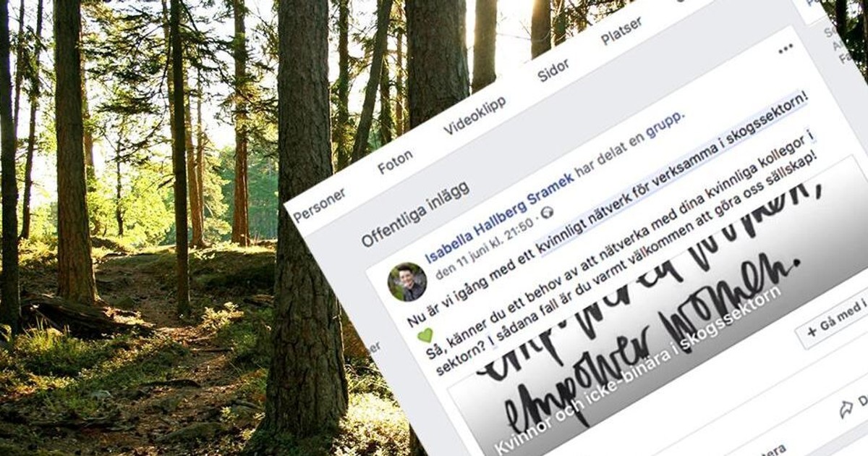Screen dimensions: 868x456
Task: Click the green heart emoji
Action: tap(425, 335)
